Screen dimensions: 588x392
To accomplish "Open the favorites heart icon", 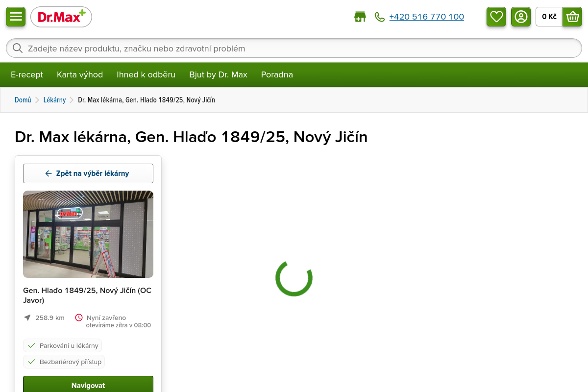I will click(496, 17).
